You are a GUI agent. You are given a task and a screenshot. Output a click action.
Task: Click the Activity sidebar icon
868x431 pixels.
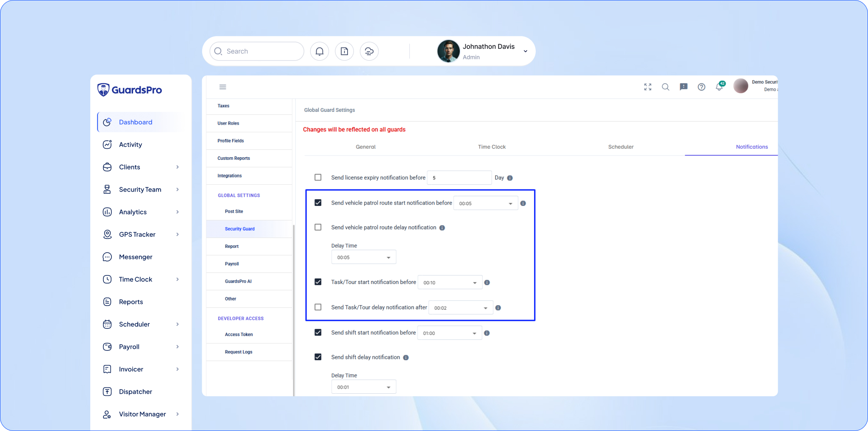point(107,145)
